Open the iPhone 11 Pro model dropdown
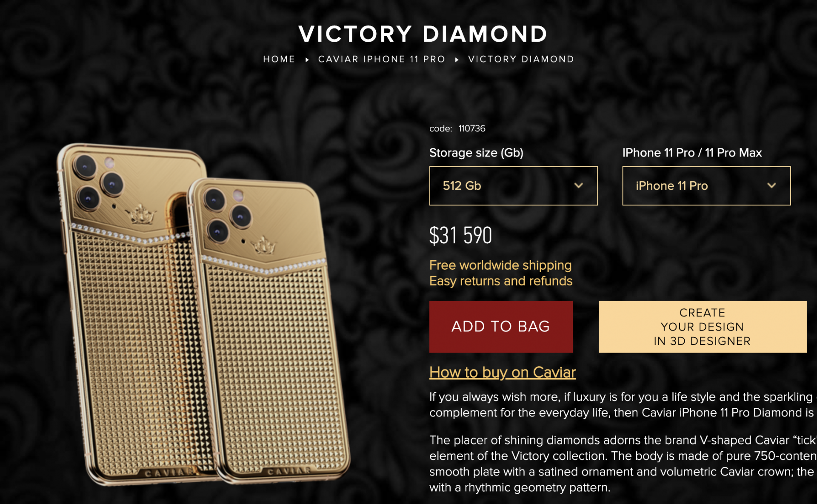Viewport: 817px width, 504px height. [x=706, y=186]
